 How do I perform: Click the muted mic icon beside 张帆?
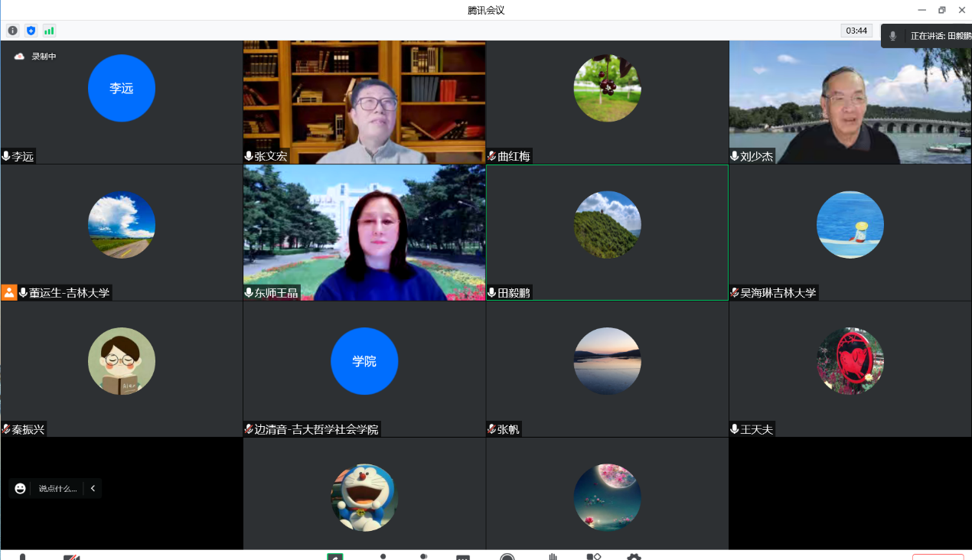pos(492,429)
